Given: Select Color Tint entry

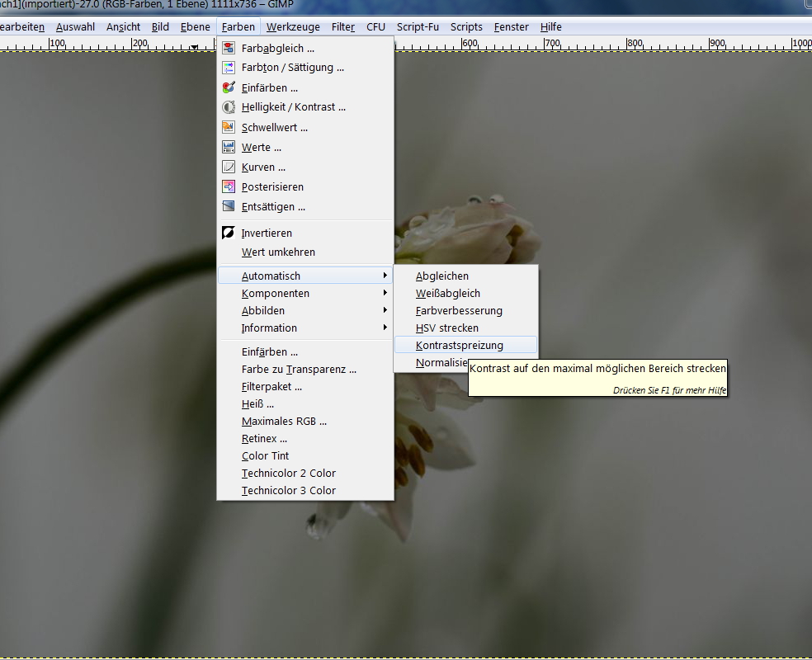Looking at the screenshot, I should pos(305,456).
